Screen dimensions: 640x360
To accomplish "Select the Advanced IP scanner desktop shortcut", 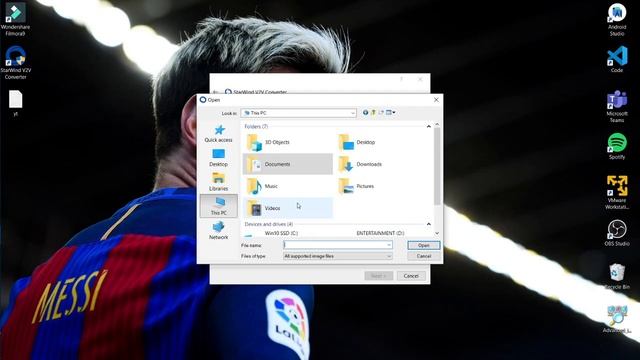I will [617, 319].
